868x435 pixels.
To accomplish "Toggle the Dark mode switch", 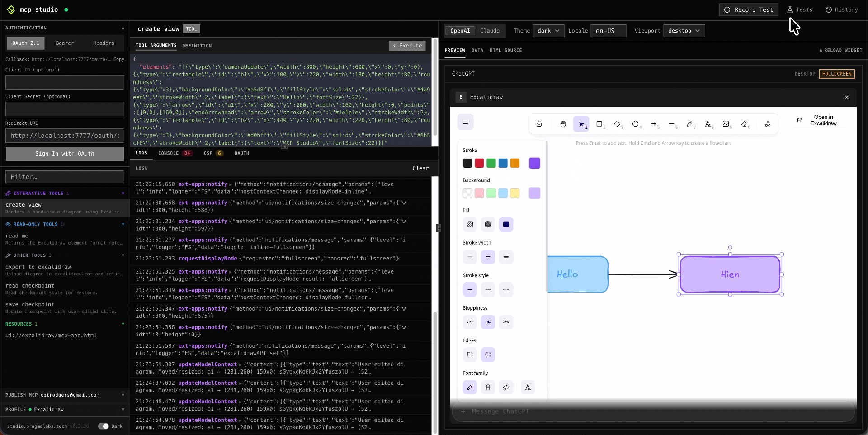I will (x=104, y=426).
